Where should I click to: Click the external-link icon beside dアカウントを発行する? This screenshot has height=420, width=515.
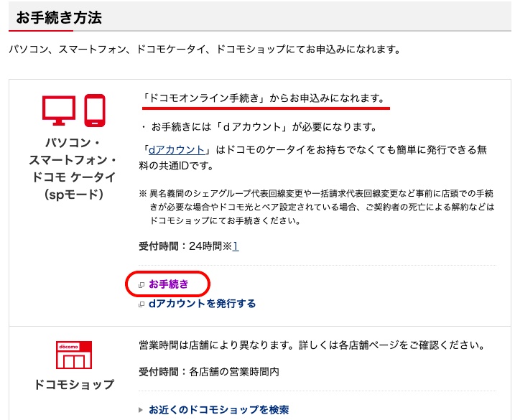tap(141, 304)
